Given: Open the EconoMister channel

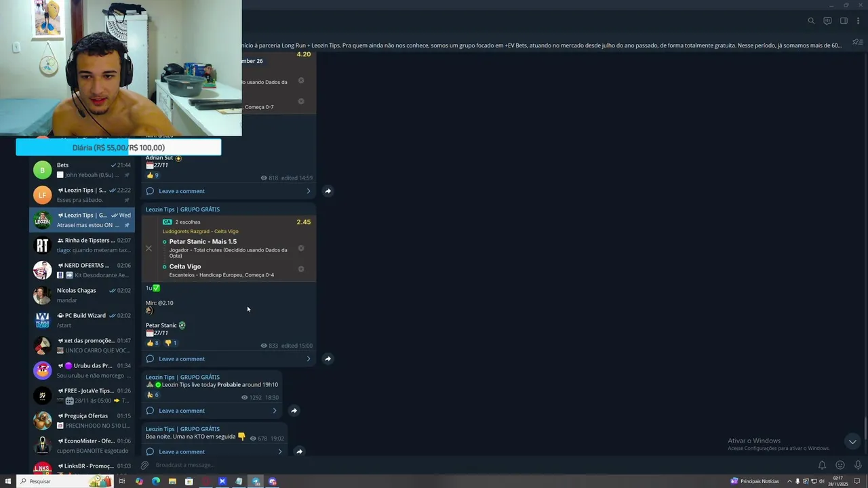Looking at the screenshot, I should coord(82,445).
